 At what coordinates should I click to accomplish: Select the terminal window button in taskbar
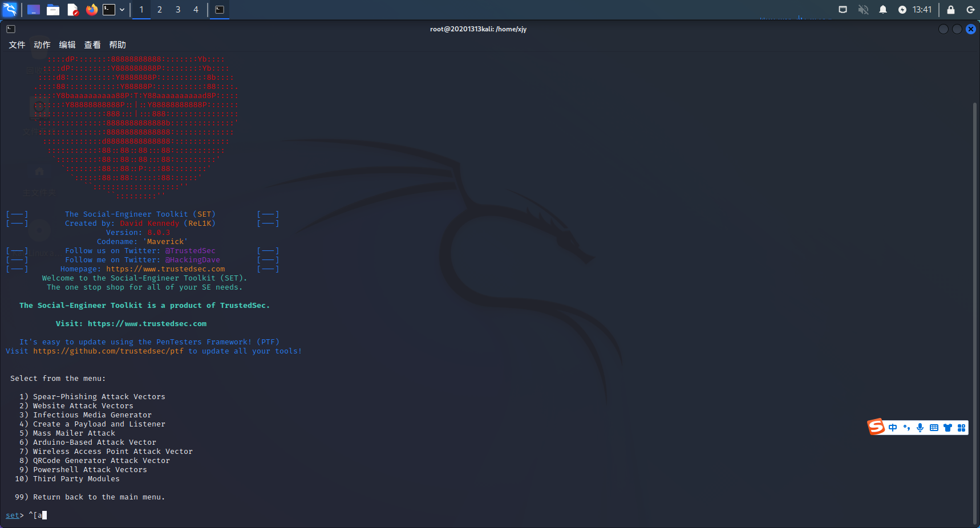[220, 10]
